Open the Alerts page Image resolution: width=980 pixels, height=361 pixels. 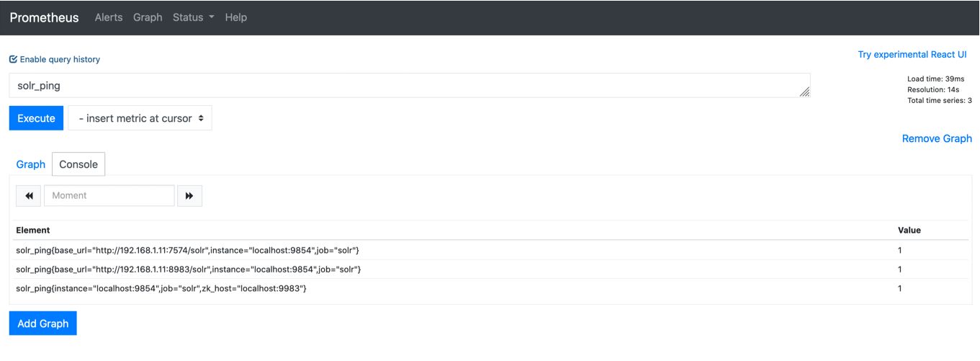tap(109, 17)
